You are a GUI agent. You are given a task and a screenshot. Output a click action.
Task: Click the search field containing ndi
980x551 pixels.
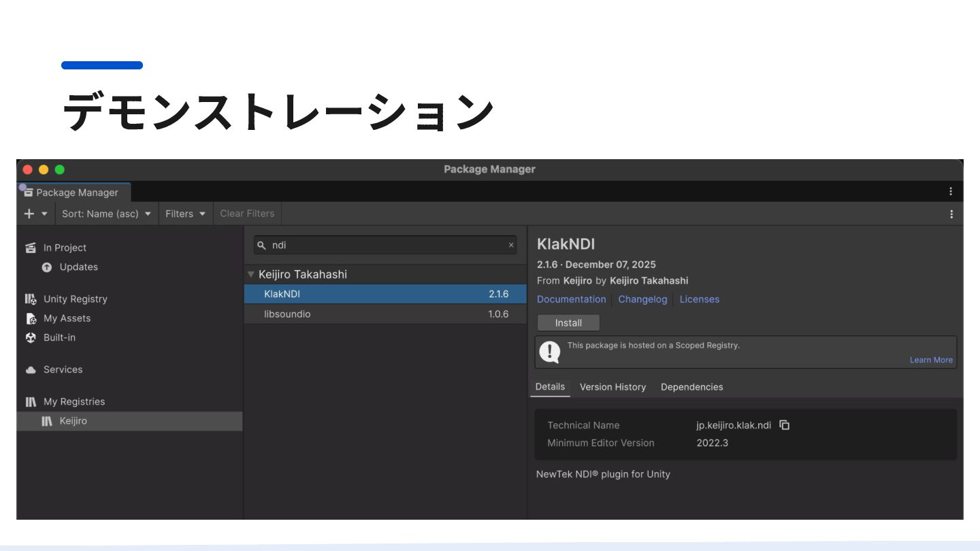tap(385, 245)
